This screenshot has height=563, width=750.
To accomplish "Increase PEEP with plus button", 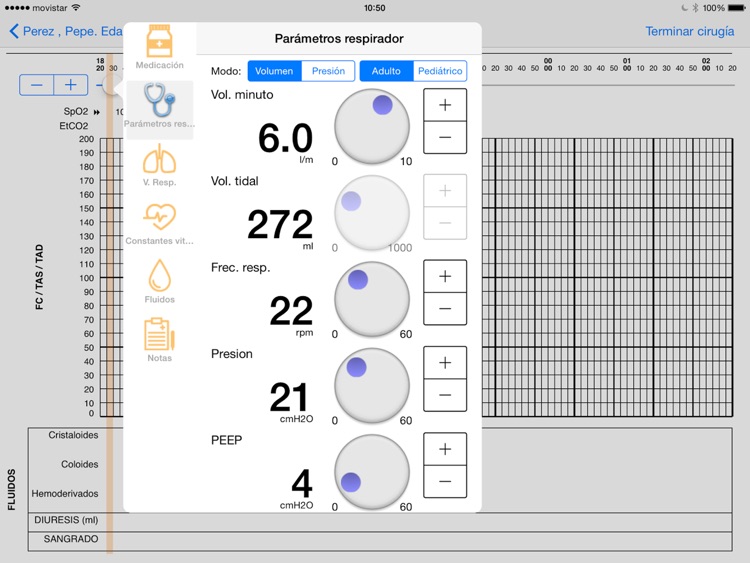I will (445, 449).
